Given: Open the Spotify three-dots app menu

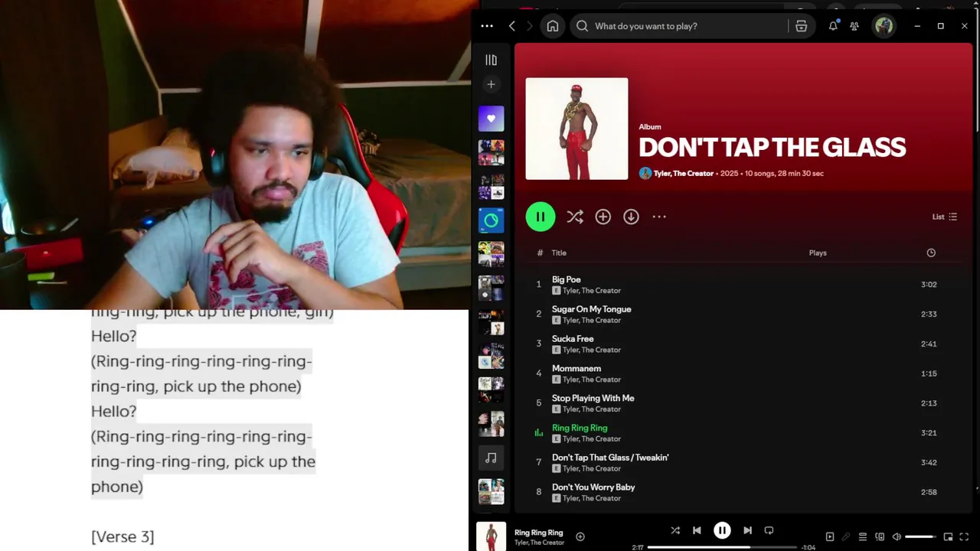Looking at the screenshot, I should click(x=487, y=26).
